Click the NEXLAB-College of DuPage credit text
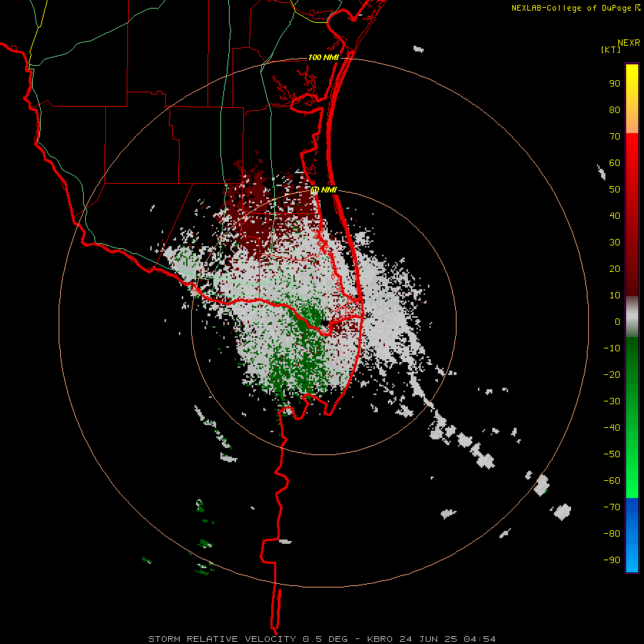Viewport: 644px width, 644px height. point(575,8)
